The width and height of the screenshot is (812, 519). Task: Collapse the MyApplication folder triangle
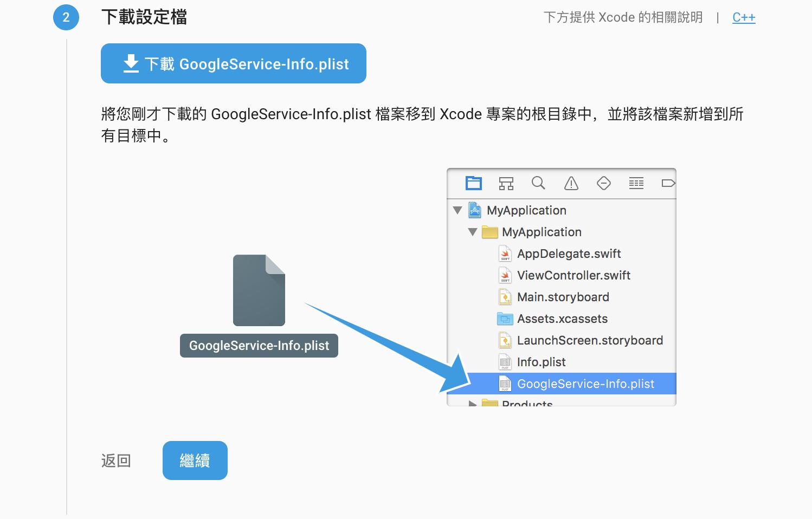pos(473,232)
